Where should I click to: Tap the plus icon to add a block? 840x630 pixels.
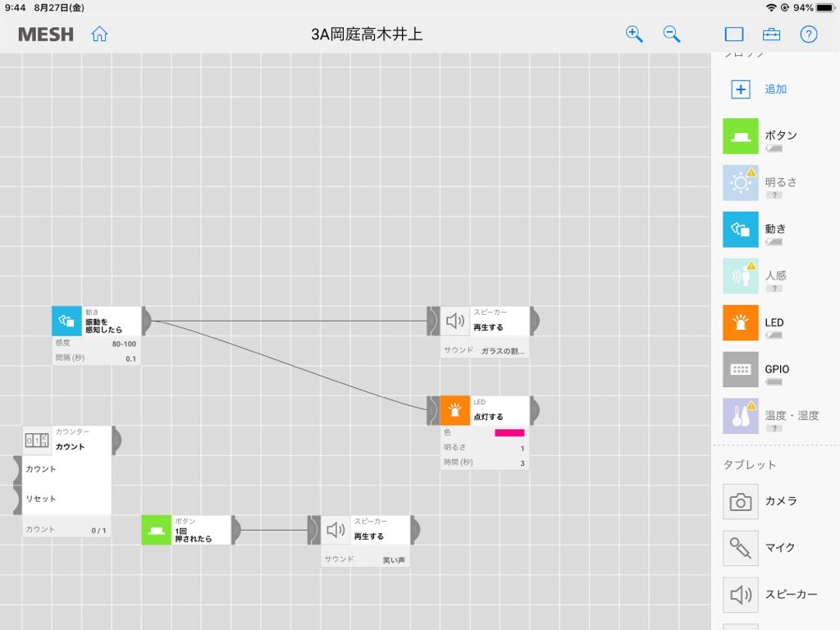[x=741, y=89]
